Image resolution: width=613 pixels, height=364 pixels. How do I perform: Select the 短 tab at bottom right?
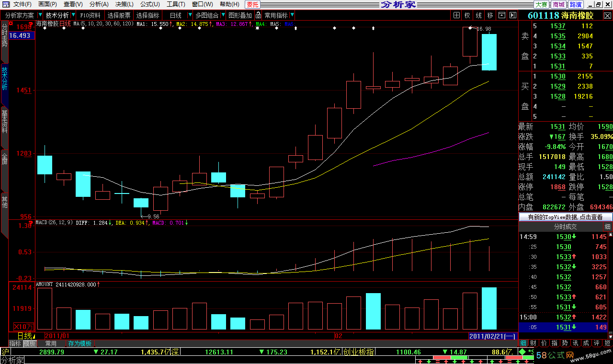pos(607,343)
